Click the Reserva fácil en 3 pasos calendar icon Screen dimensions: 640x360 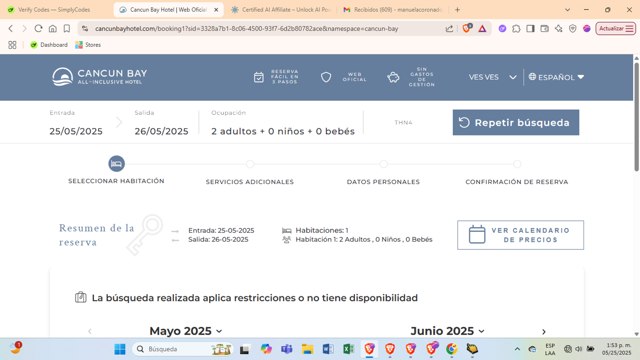coord(259,77)
